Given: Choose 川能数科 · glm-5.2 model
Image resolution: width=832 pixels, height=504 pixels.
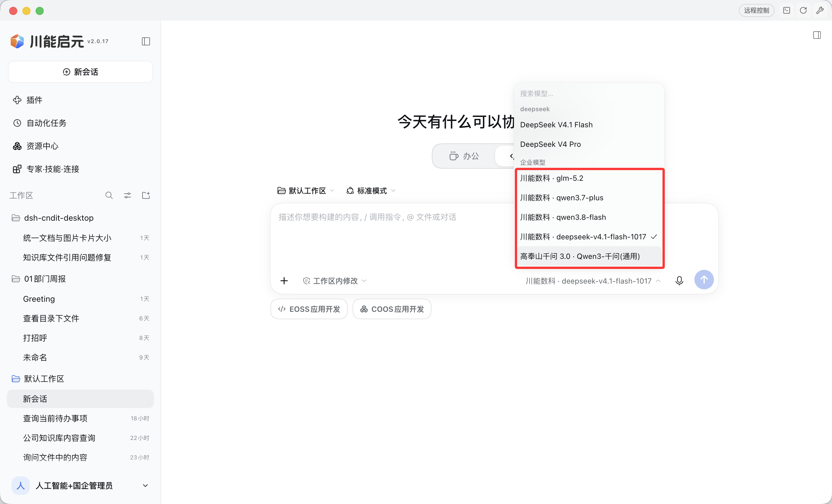Looking at the screenshot, I should pyautogui.click(x=589, y=178).
